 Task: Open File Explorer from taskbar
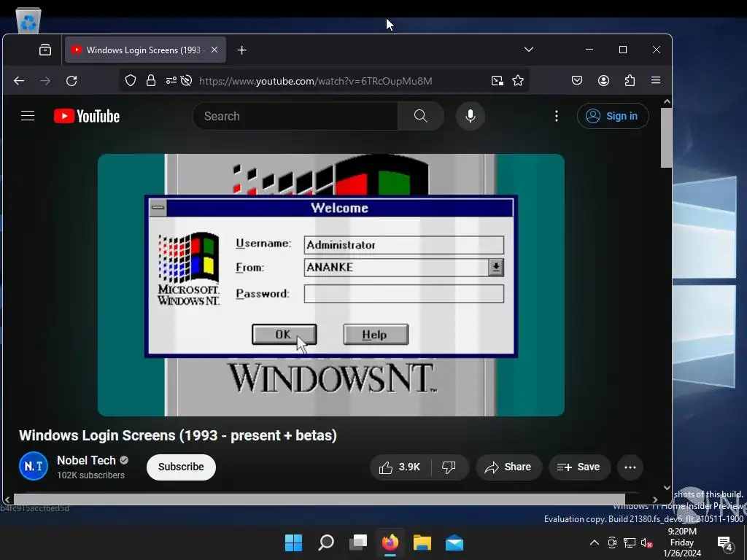coord(422,542)
